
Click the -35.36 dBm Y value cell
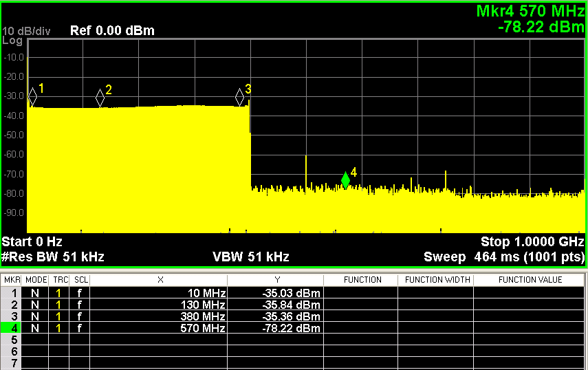click(275, 316)
